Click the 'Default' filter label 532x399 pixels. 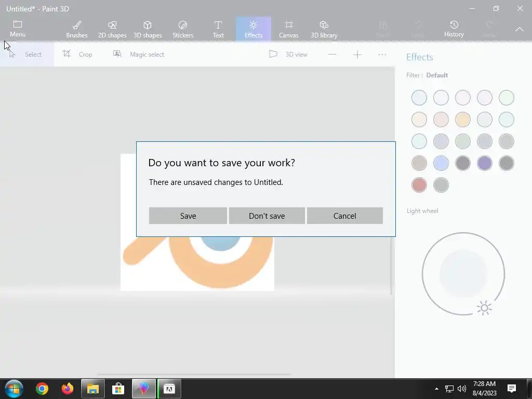[437, 75]
